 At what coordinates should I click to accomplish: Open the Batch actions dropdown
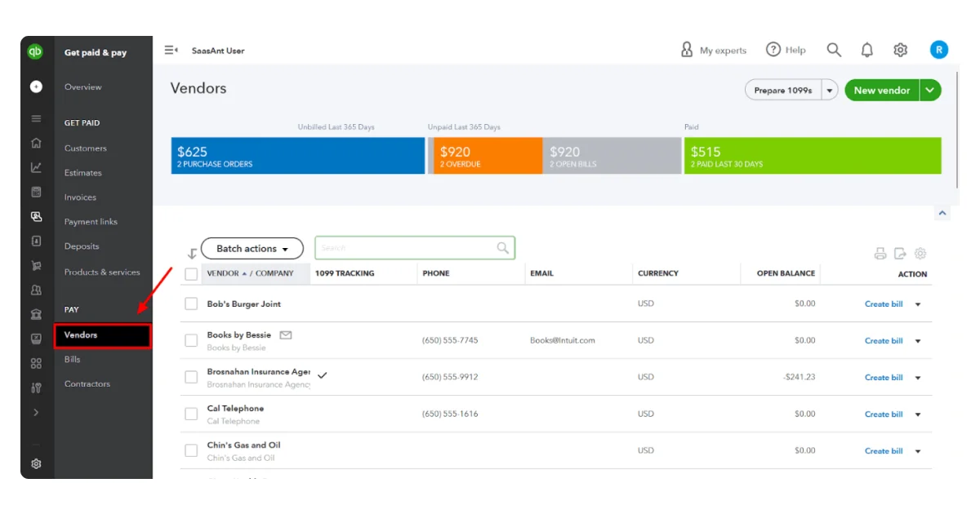[252, 249]
